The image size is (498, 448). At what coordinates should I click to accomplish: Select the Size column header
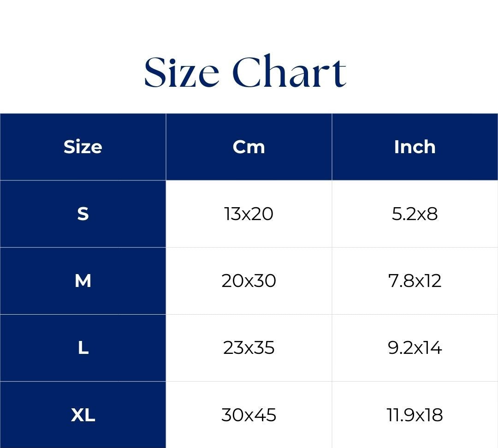[x=83, y=147]
